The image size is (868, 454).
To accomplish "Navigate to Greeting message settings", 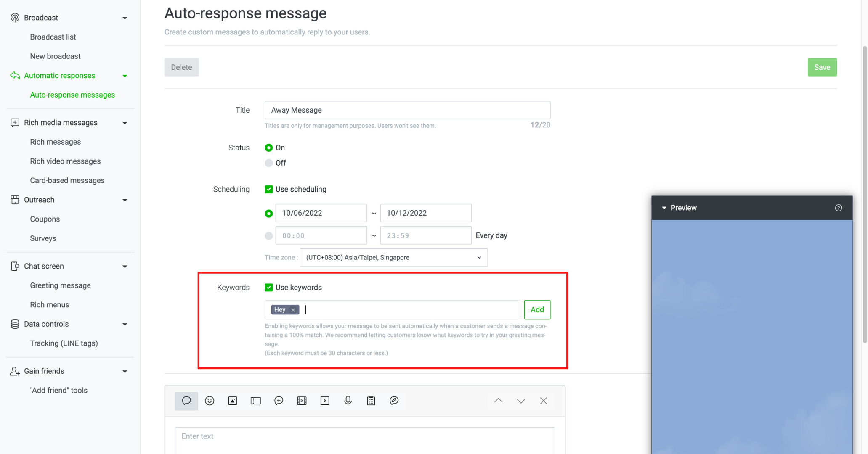I will click(60, 285).
